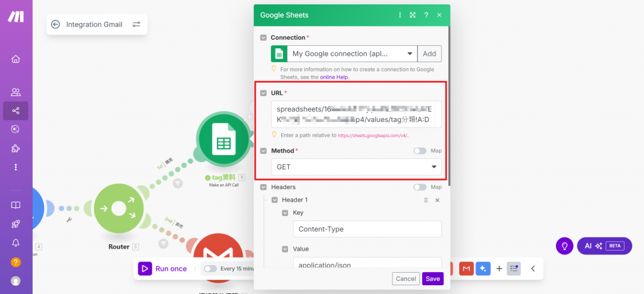644x294 pixels.
Task: Click the Google Sheets tag資料 module on canvas
Action: (x=224, y=139)
